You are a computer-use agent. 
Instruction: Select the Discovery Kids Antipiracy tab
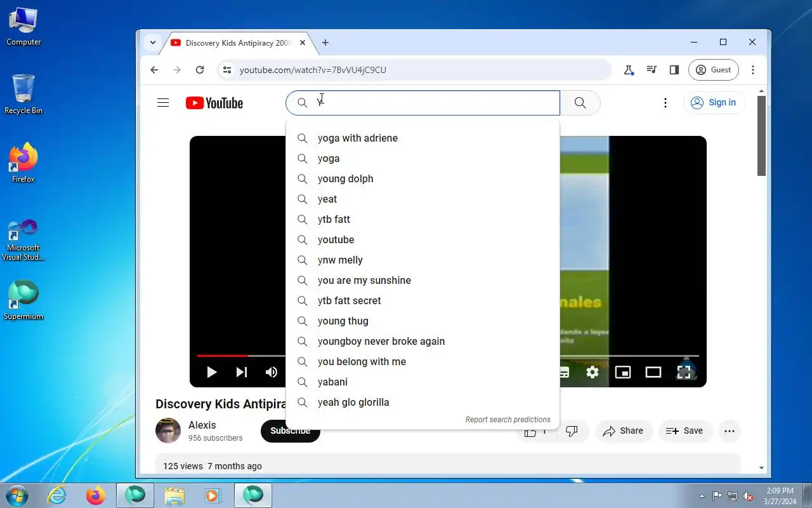238,43
